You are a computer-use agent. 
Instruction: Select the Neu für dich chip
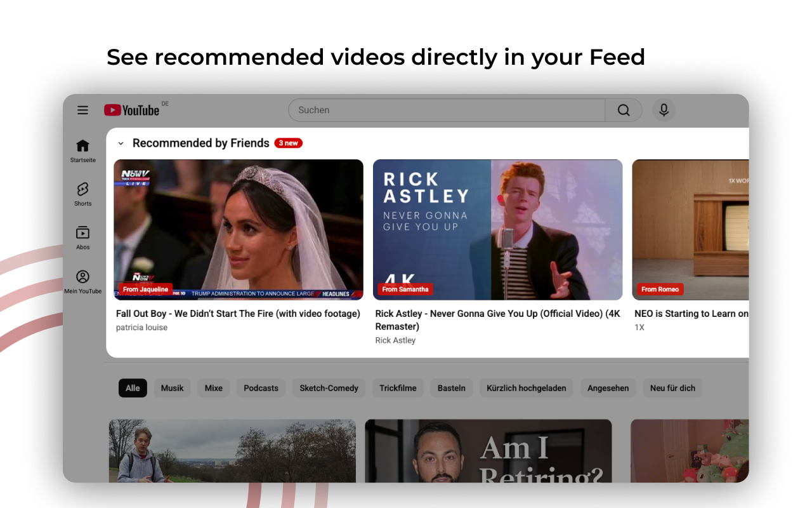point(672,388)
